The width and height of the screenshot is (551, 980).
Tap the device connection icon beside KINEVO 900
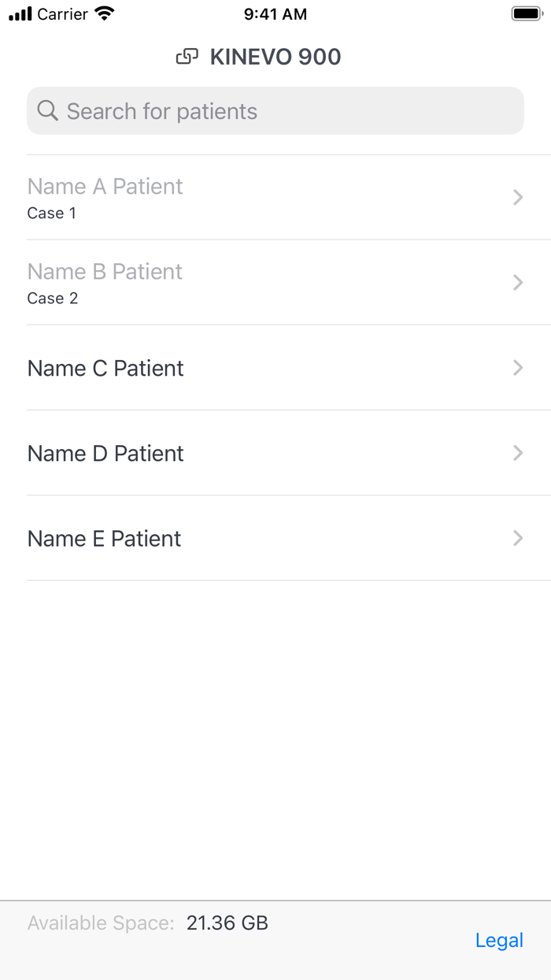[x=187, y=57]
